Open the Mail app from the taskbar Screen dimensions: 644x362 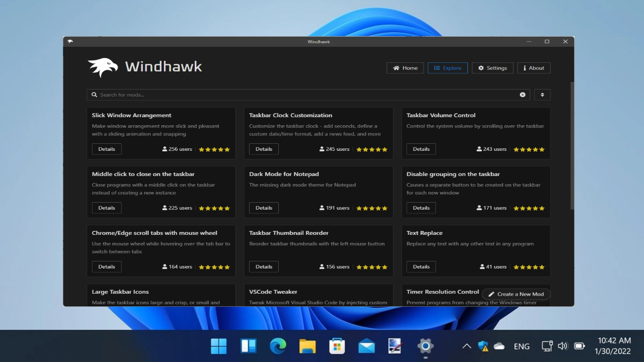click(x=366, y=346)
